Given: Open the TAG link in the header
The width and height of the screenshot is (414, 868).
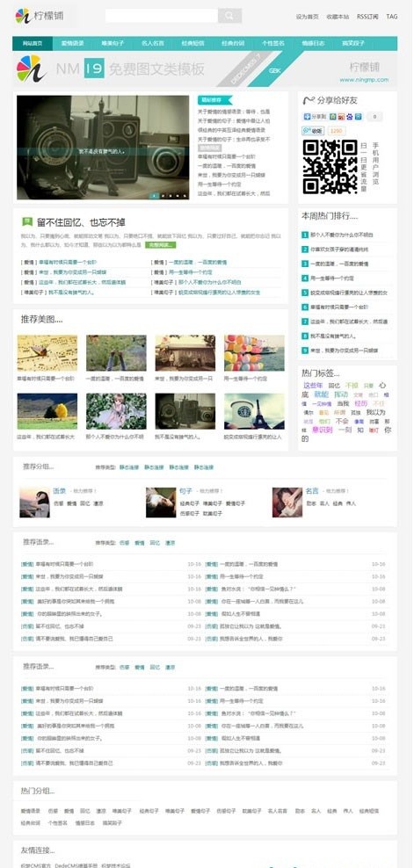Looking at the screenshot, I should pos(392,17).
